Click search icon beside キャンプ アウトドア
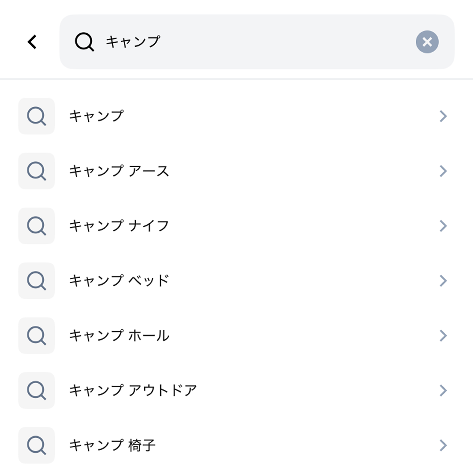The width and height of the screenshot is (473, 476). 36,390
